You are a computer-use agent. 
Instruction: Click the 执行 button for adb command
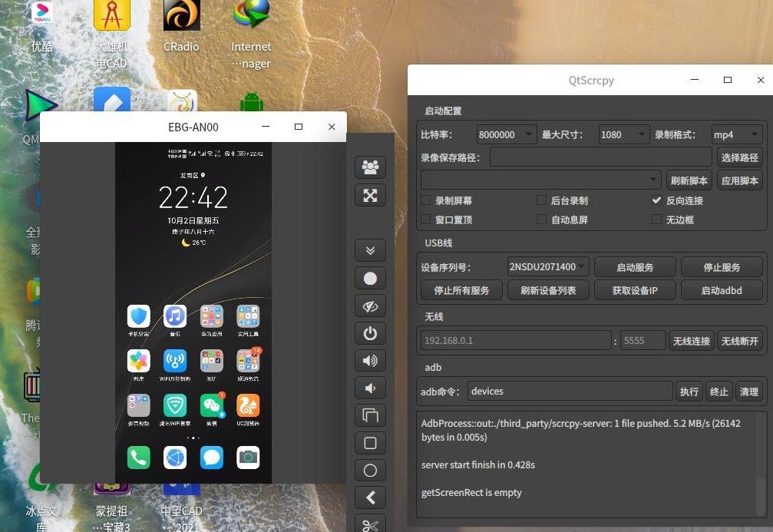pyautogui.click(x=689, y=392)
